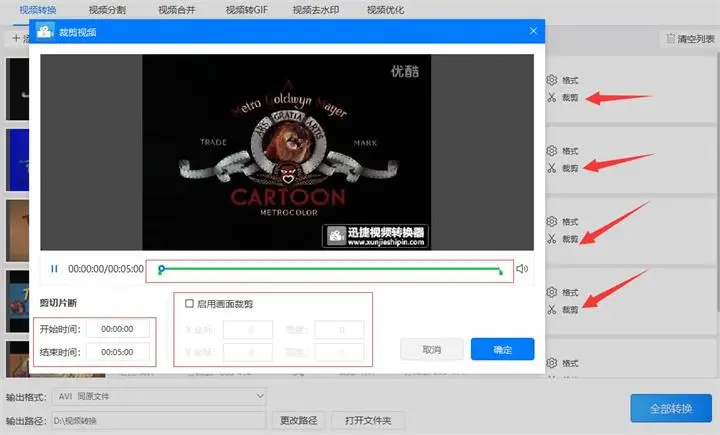The width and height of the screenshot is (720, 435).
Task: Click 裁剪 scissors for the third video
Action: (563, 239)
